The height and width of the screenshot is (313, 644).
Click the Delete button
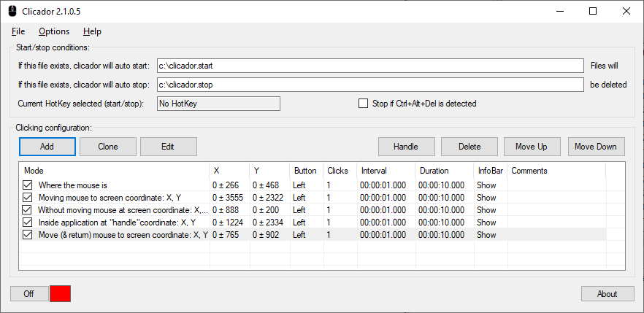click(469, 147)
